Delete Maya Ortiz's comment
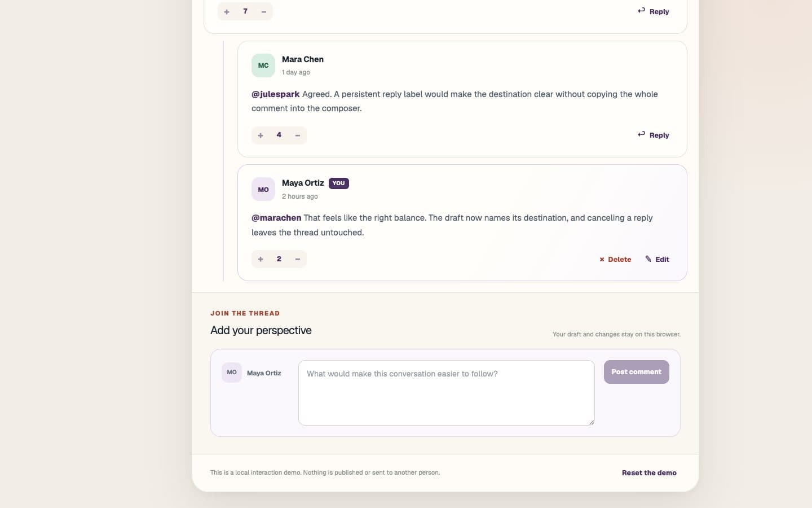812x508 pixels. tap(615, 259)
